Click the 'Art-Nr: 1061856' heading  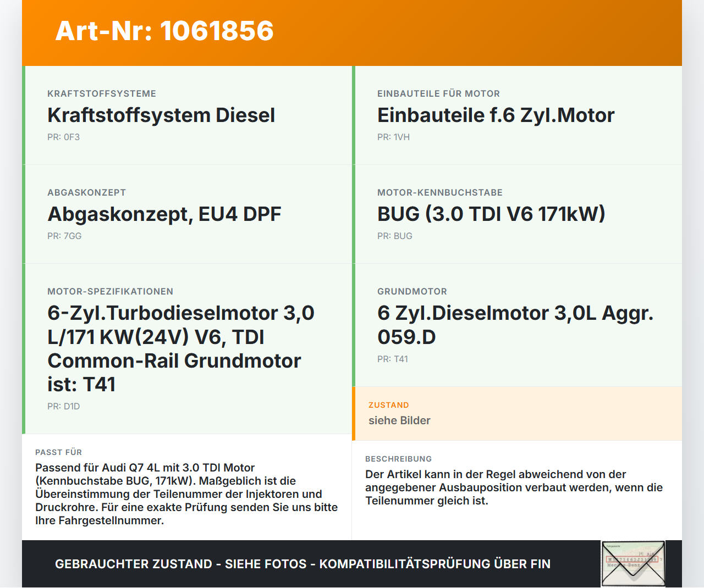click(x=164, y=31)
